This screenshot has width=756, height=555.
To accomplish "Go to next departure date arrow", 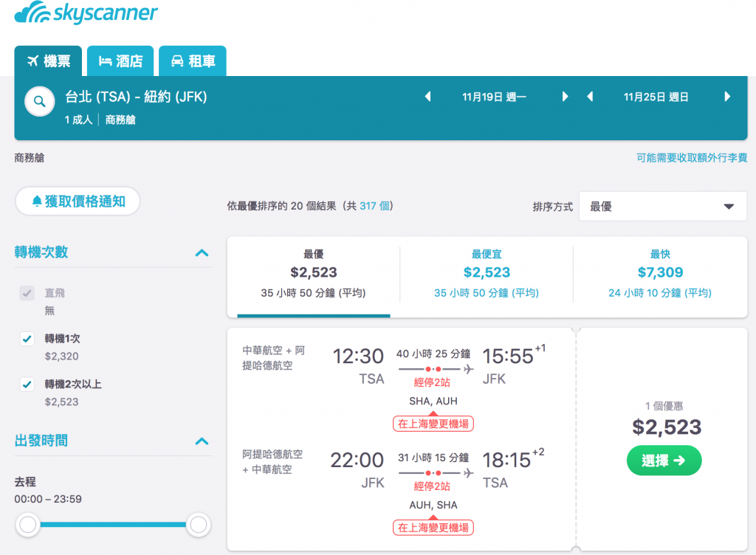I will (565, 97).
